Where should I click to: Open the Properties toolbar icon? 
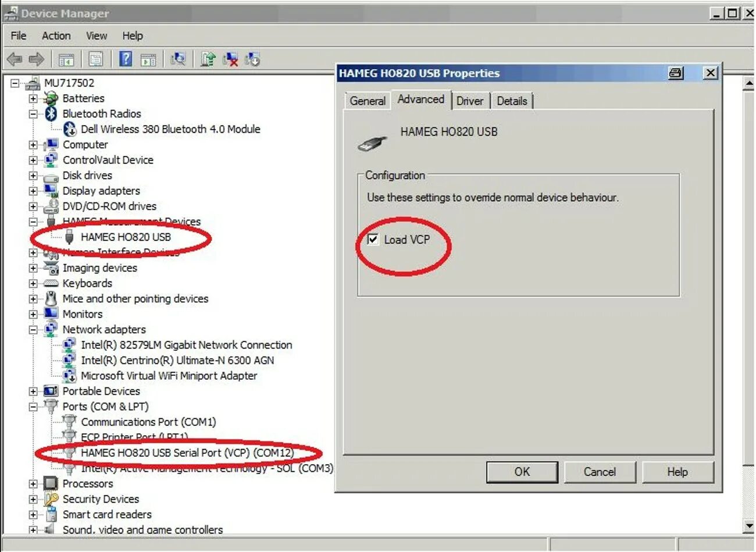96,59
